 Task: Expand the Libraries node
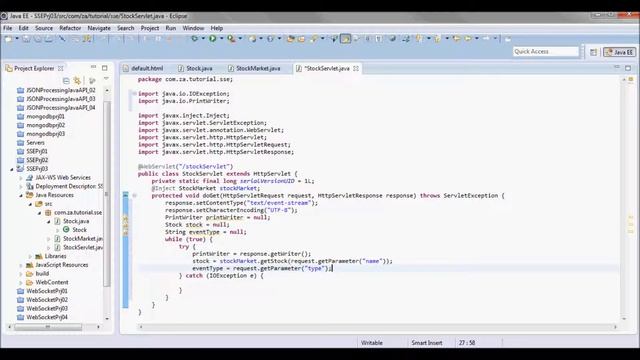30,256
